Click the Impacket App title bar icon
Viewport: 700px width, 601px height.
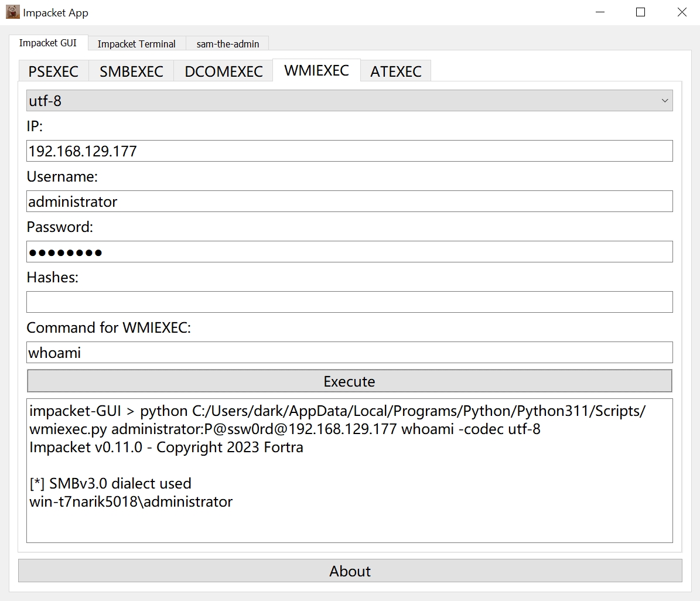12,12
